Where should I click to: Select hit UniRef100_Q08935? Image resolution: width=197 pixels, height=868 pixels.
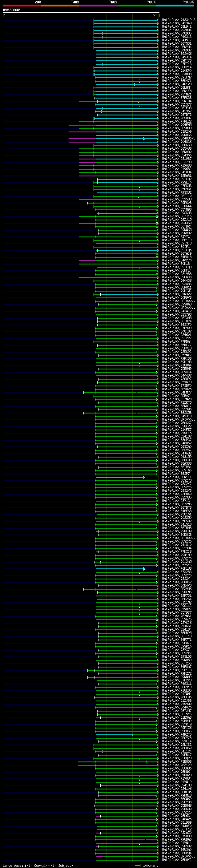click(x=177, y=33)
